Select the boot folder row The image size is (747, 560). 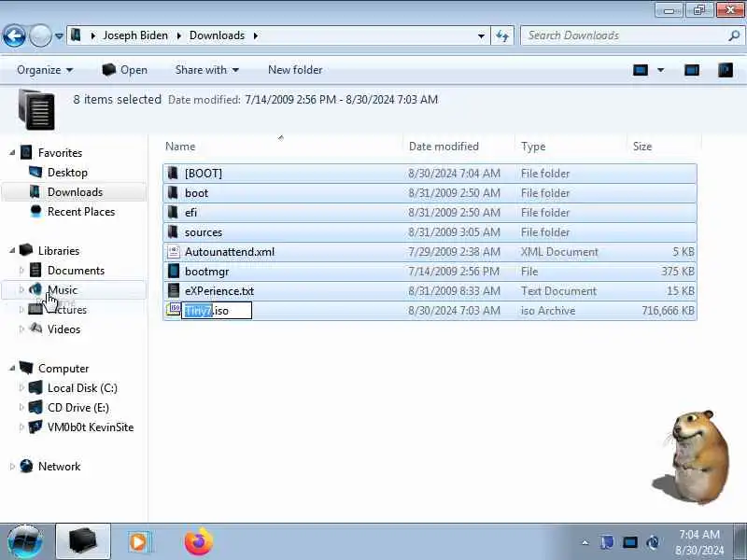click(x=430, y=193)
